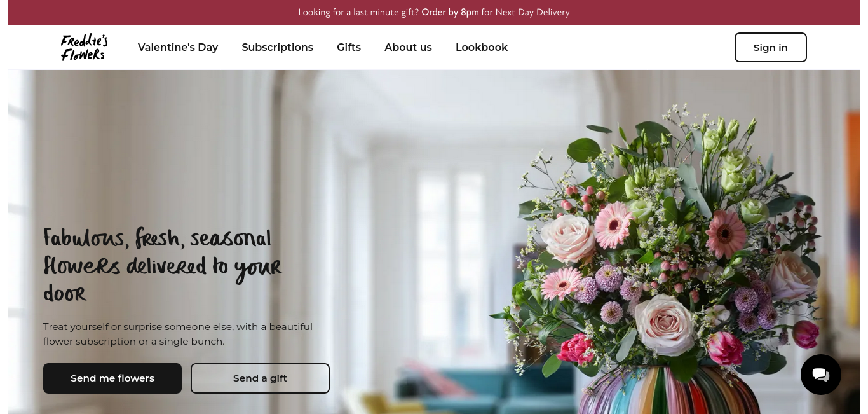Select the Gifts navigation item

coord(349,47)
